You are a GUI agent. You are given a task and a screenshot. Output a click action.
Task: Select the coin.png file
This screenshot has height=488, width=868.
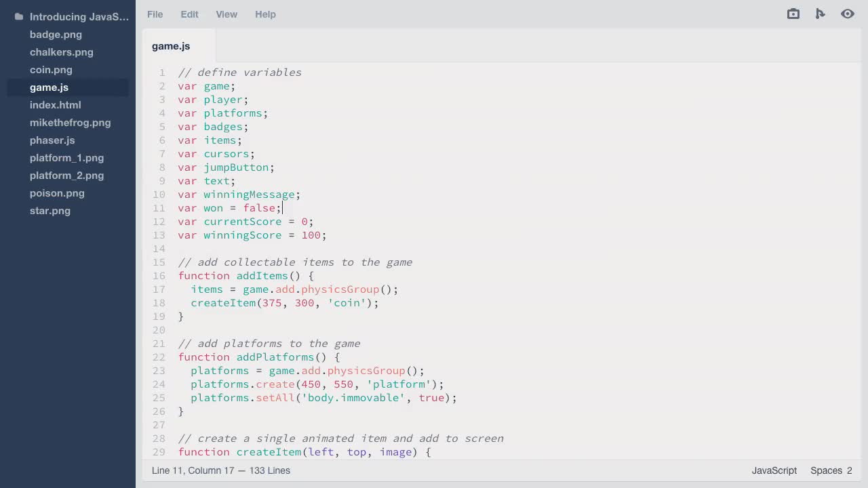point(51,70)
